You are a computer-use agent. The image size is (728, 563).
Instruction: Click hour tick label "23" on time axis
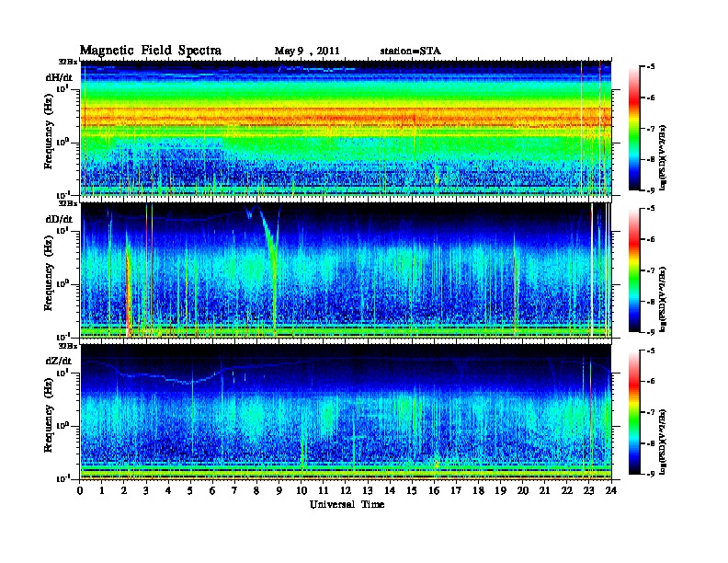589,490
